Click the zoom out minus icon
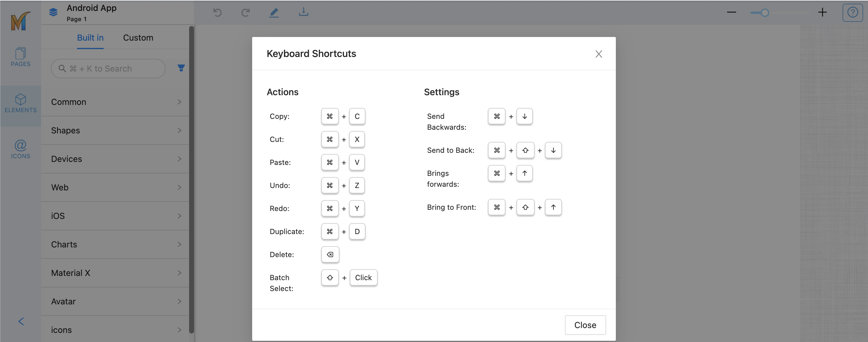The width and height of the screenshot is (868, 342). pos(731,12)
